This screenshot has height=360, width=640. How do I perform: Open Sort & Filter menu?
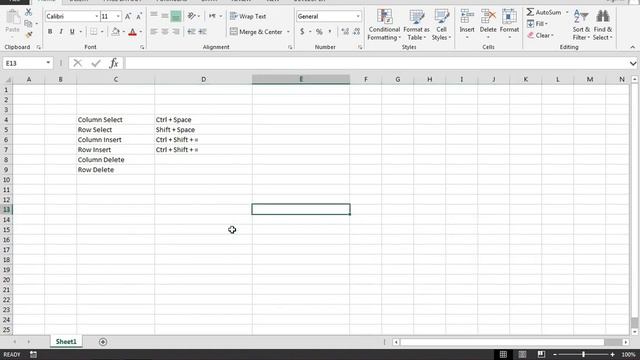point(581,25)
